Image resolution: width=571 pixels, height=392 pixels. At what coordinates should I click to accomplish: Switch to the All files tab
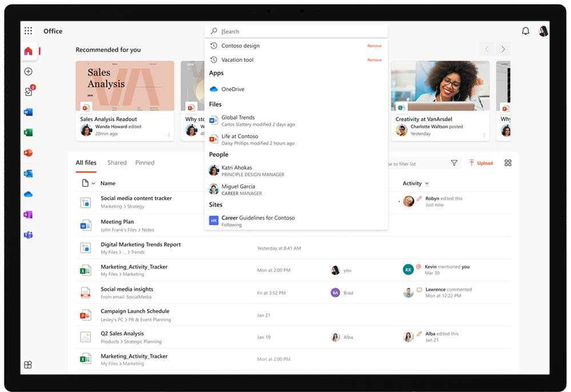pos(86,163)
